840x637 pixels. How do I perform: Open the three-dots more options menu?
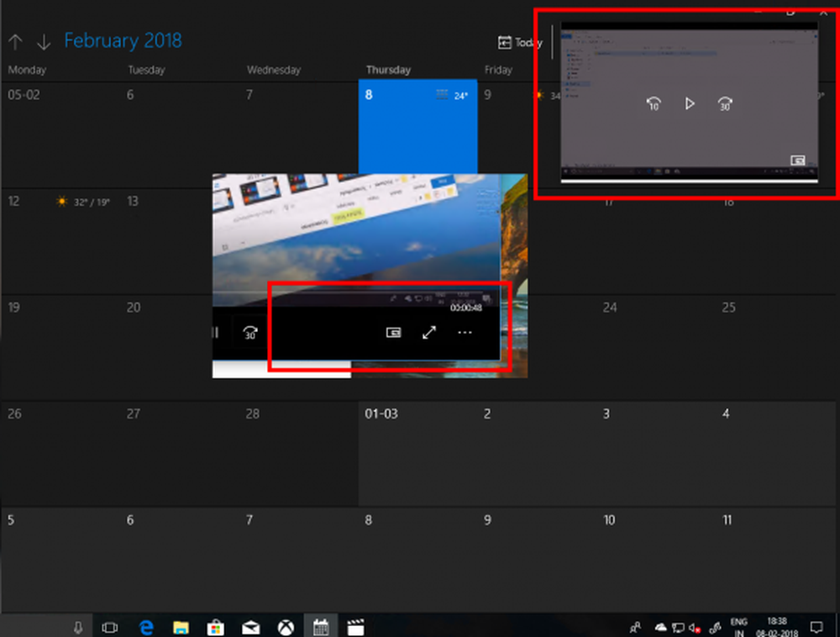(465, 333)
